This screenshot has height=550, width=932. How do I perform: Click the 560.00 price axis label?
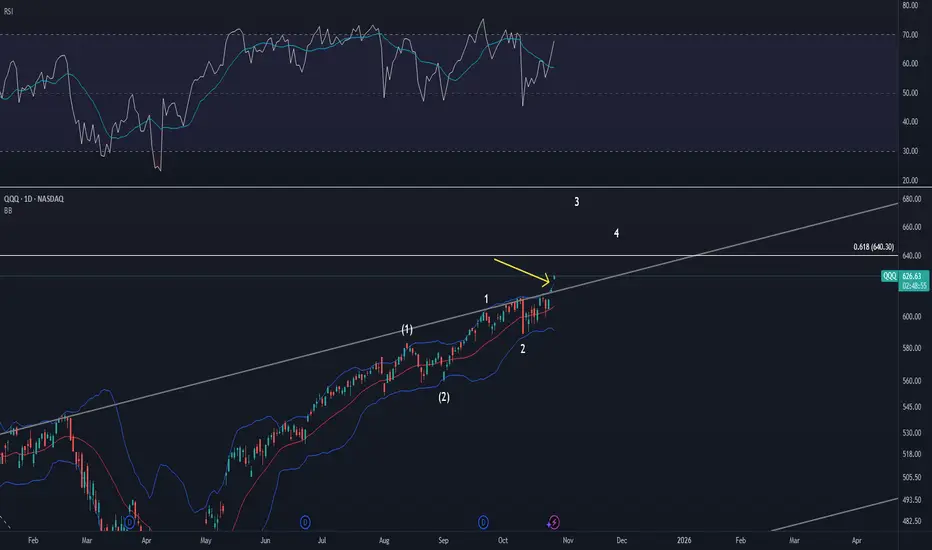point(912,381)
